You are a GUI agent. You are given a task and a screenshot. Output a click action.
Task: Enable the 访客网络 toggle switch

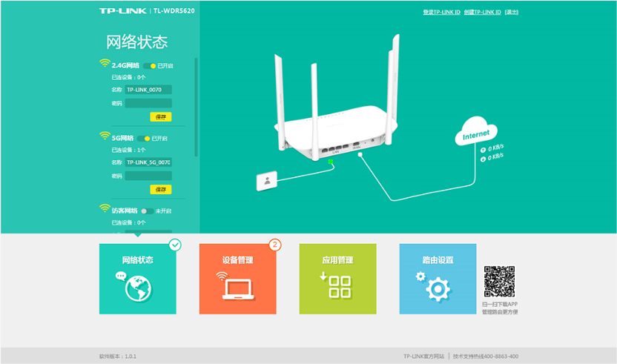click(x=147, y=211)
